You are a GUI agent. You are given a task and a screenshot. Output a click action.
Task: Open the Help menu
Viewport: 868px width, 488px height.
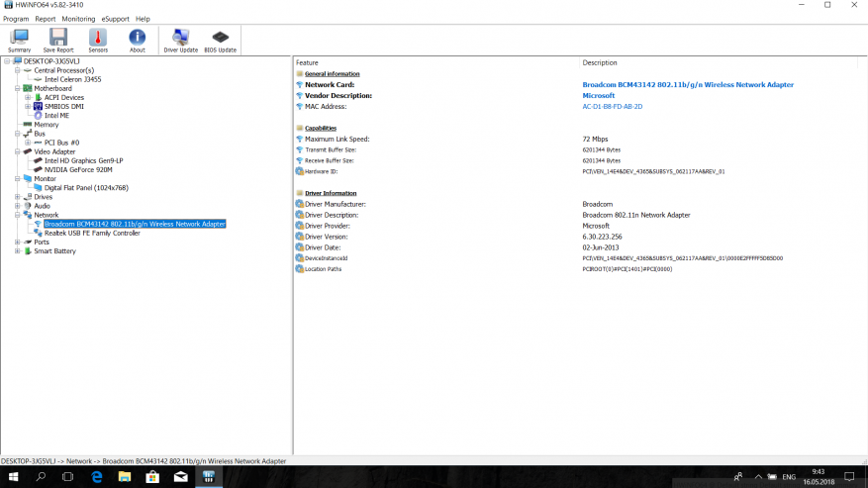[x=143, y=19]
